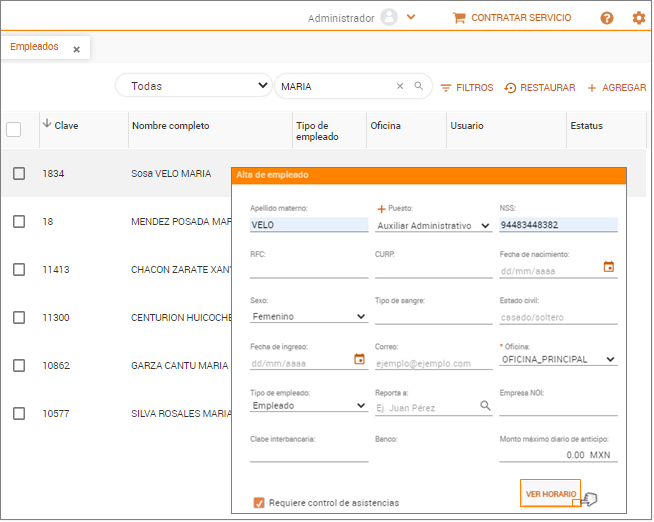Click the Administrador user avatar icon
This screenshot has width=654, height=522.
click(x=389, y=18)
